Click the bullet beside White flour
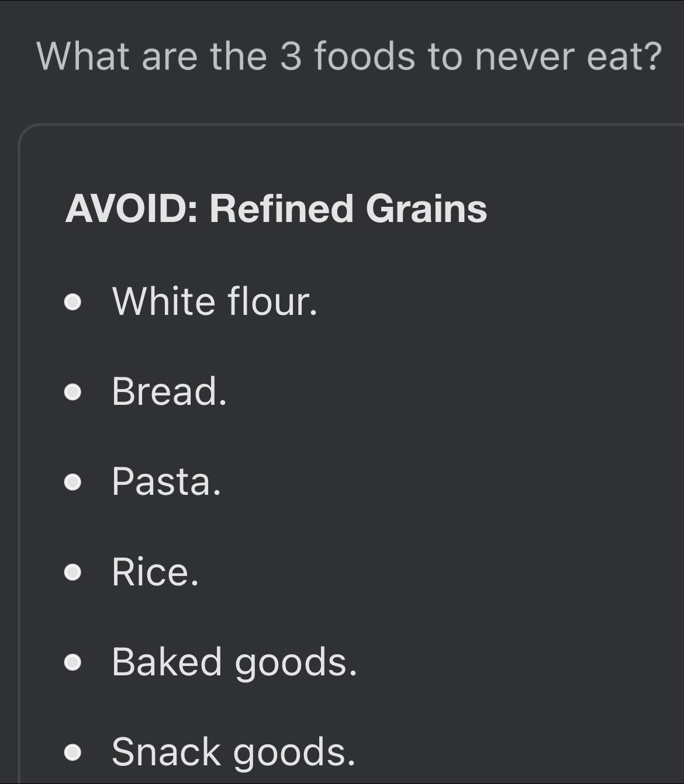Screen dimensions: 684x784 (x=72, y=303)
